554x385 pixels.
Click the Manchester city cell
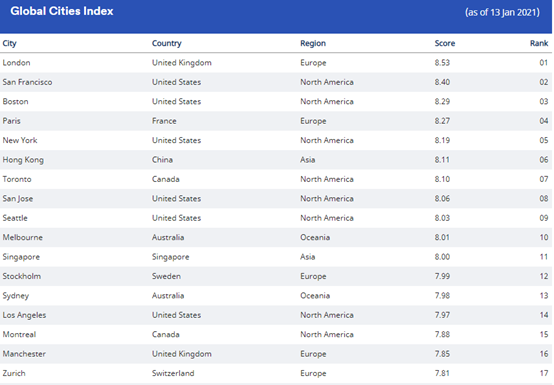[x=24, y=354]
